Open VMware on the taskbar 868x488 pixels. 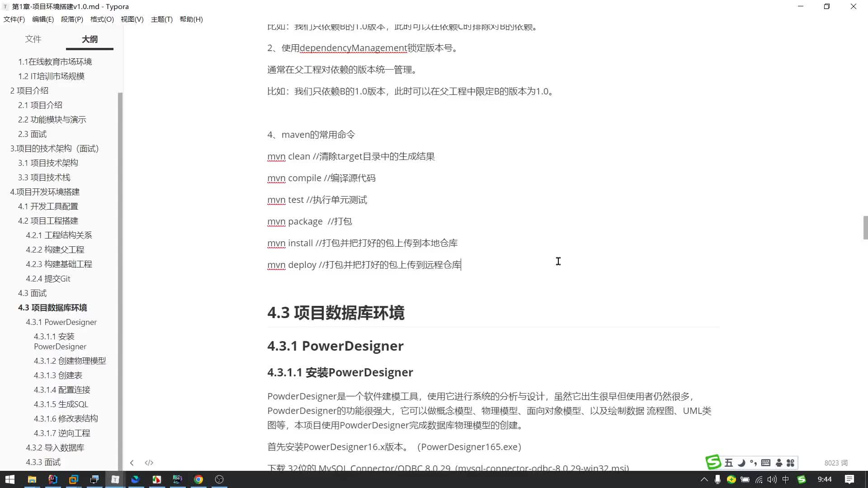click(73, 479)
